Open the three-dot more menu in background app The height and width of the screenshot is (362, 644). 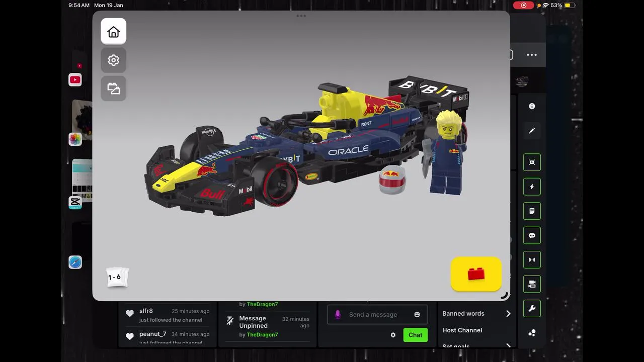click(x=532, y=55)
